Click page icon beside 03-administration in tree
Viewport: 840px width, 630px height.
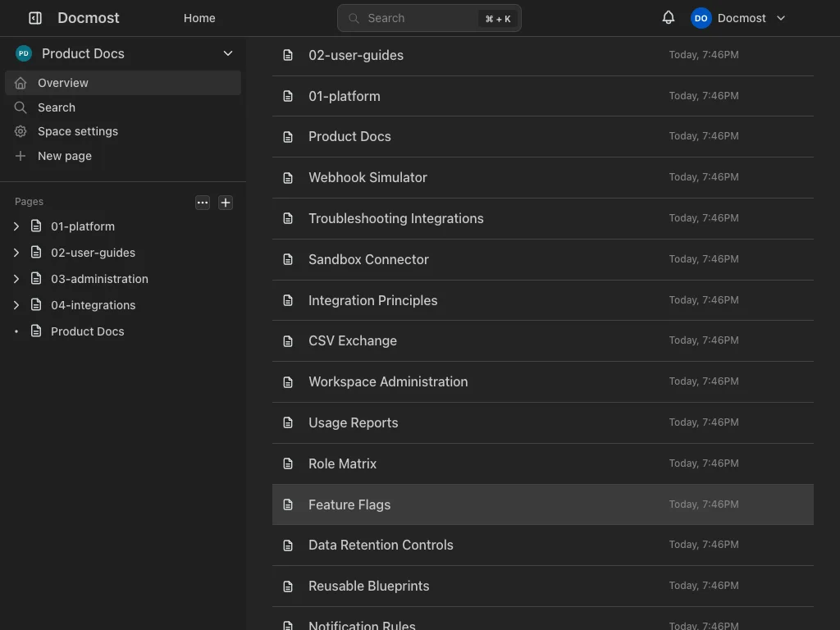(36, 279)
